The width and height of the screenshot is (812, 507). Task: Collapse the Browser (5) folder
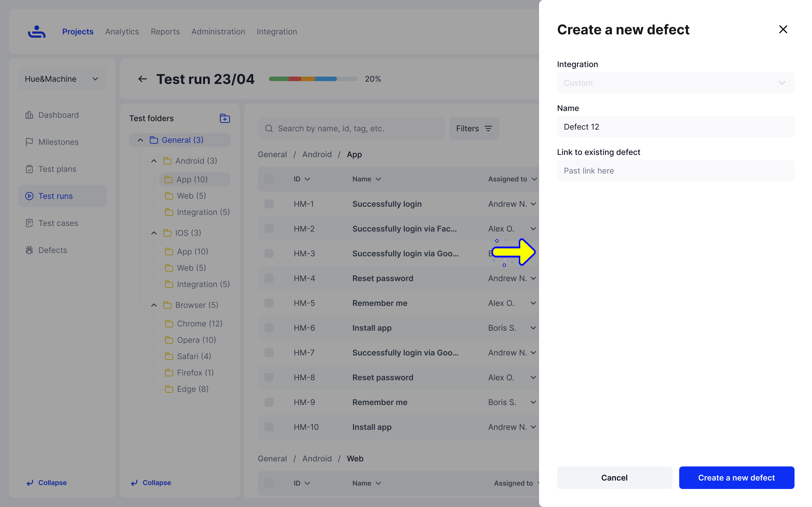click(x=154, y=305)
